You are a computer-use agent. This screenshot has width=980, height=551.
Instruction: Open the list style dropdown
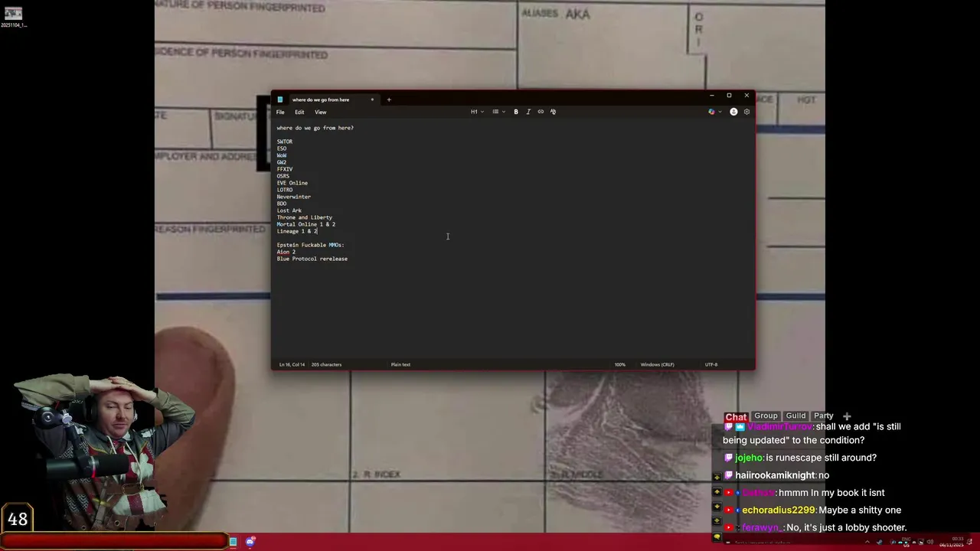[x=498, y=112]
